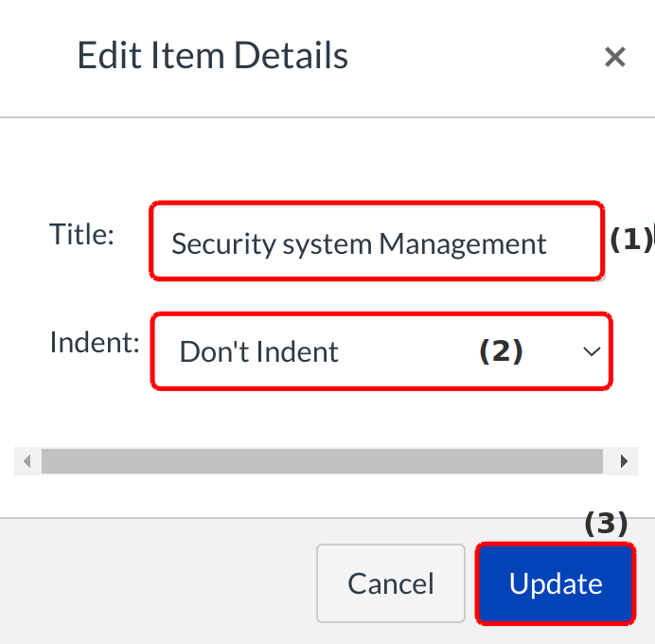This screenshot has width=655, height=644.
Task: Open the Indent dropdown menu
Action: coord(381,351)
